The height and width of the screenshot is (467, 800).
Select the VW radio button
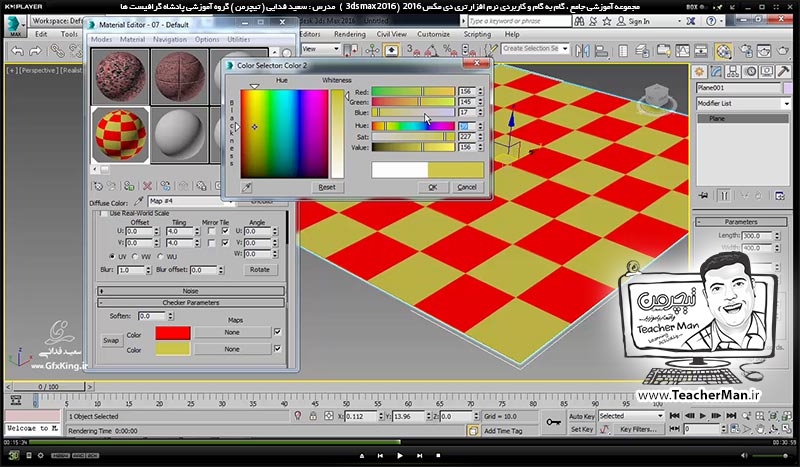135,256
